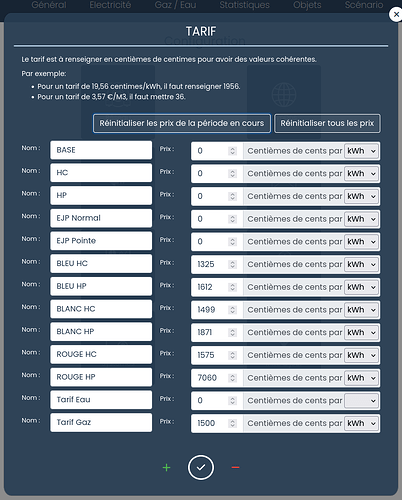The image size is (402, 500).
Task: Switch to the Statistiques tab
Action: click(244, 5)
